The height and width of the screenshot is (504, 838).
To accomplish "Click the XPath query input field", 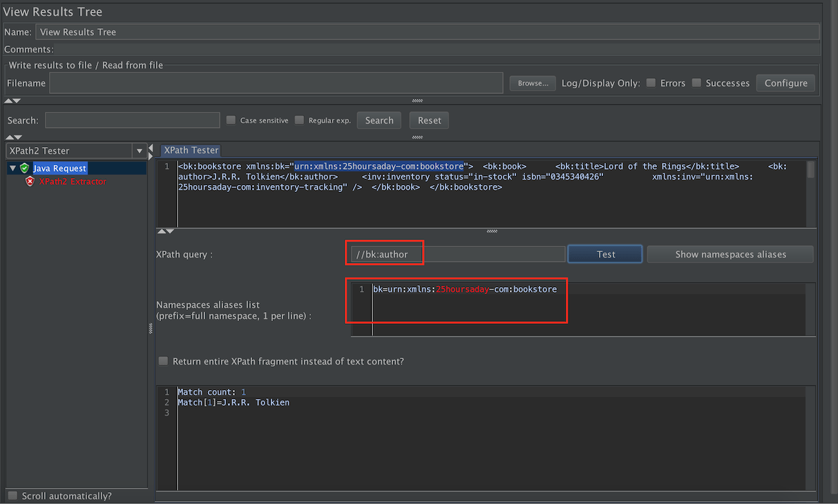I will [456, 254].
